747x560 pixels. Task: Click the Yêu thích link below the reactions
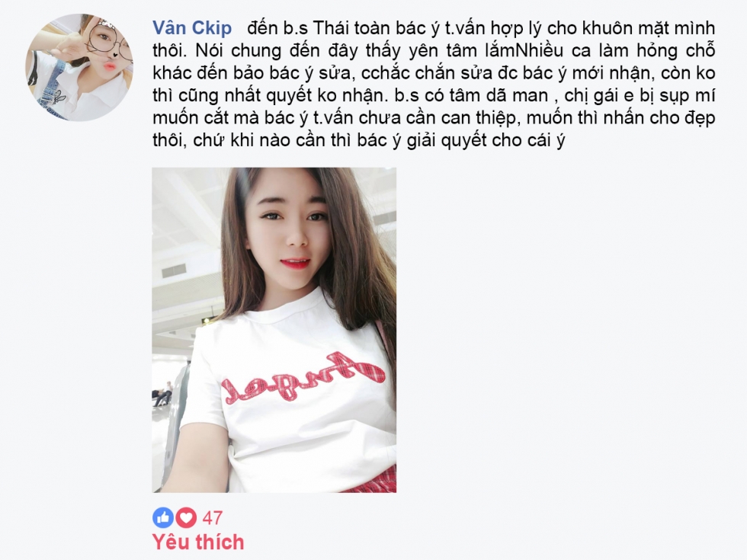pyautogui.click(x=198, y=542)
